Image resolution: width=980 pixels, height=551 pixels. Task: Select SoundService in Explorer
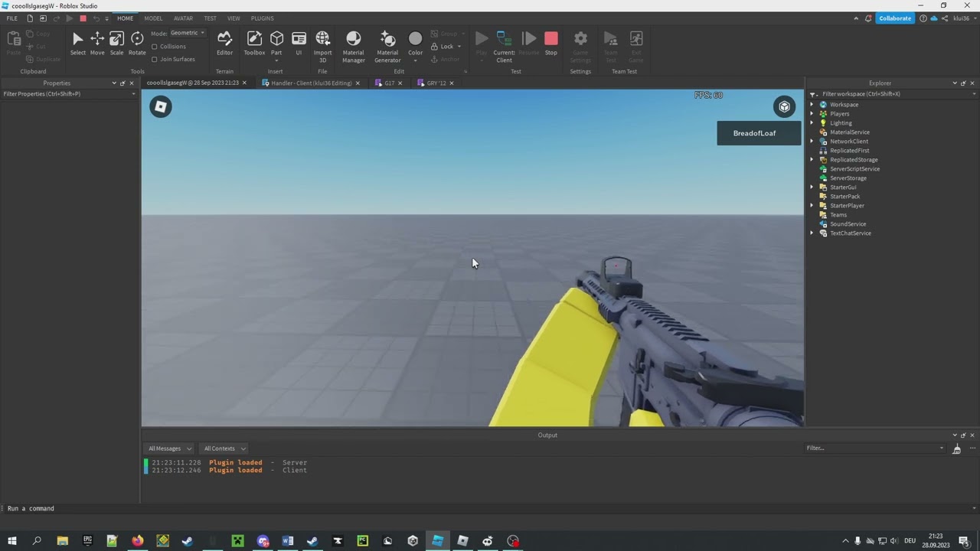point(848,224)
